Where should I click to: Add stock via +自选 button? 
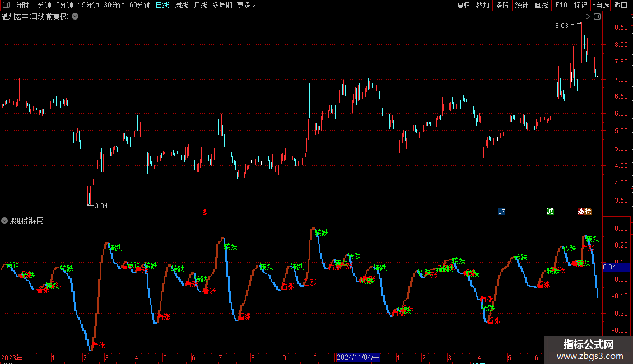click(601, 5)
